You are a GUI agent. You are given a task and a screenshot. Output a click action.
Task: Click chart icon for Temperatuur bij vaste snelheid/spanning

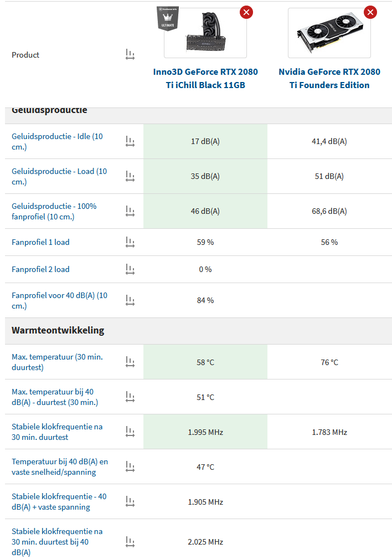click(x=130, y=466)
